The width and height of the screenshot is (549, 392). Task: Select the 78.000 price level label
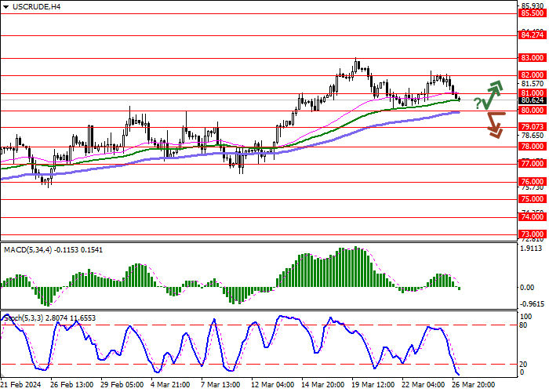[x=533, y=147]
